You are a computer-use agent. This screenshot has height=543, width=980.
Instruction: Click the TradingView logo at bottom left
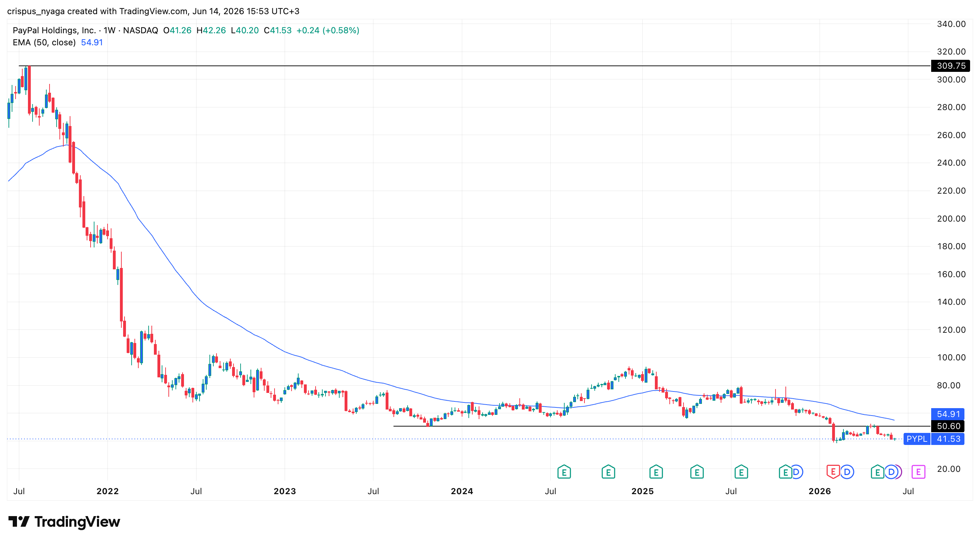coord(64,522)
